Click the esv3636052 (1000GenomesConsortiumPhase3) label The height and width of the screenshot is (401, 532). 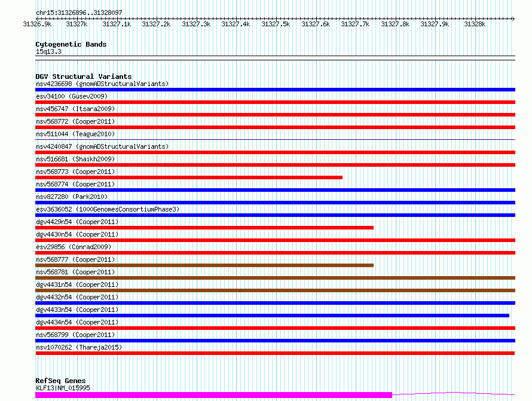pos(108,209)
